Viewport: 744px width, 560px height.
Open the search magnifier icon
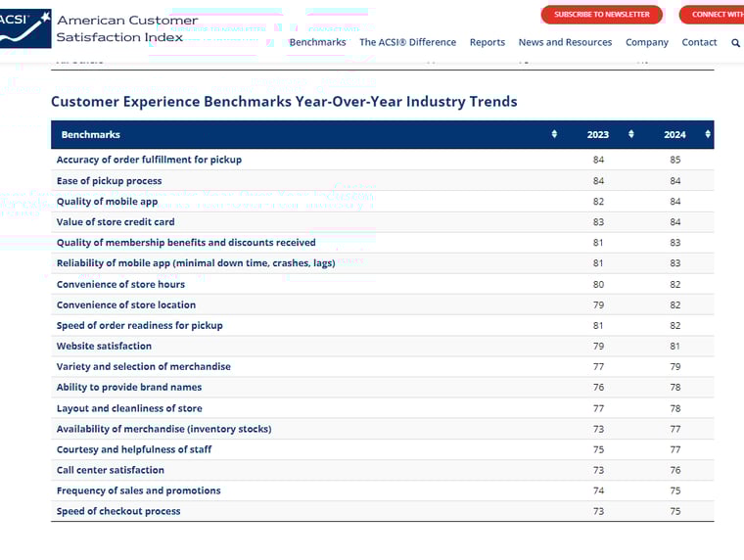coord(735,43)
